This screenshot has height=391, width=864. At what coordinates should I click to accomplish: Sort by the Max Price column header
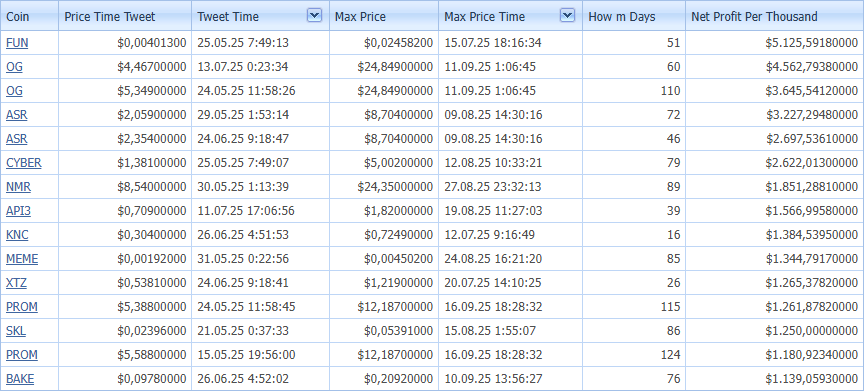(384, 16)
